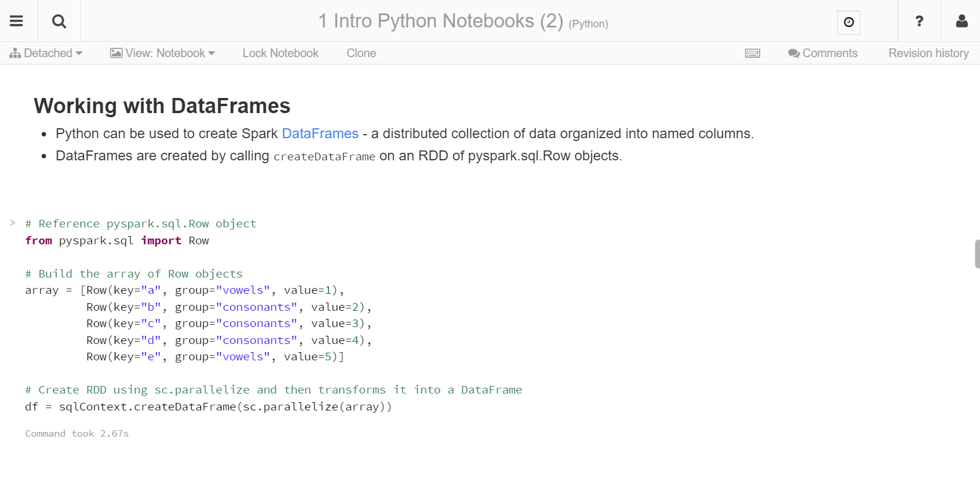Collapse the code cell using its arrow marker
This screenshot has width=980, height=481.
click(x=12, y=223)
